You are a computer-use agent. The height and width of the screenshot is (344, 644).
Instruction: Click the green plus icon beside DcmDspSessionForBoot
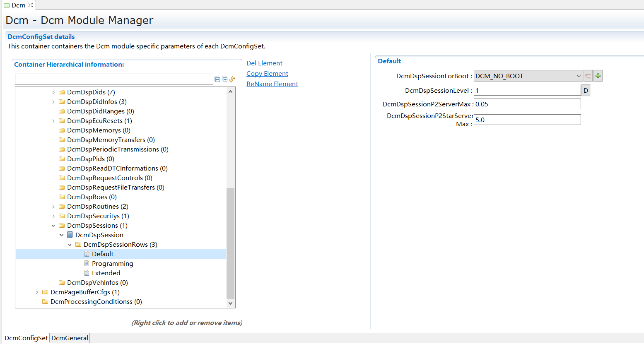point(598,76)
